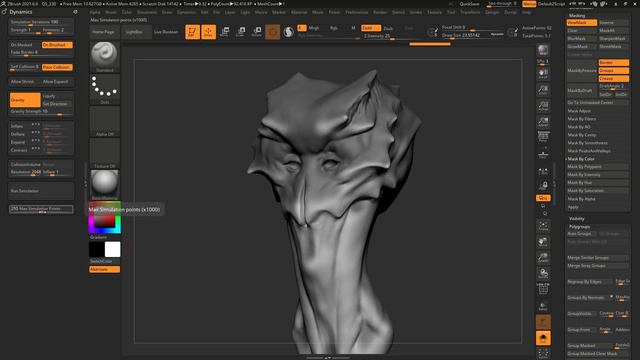The height and width of the screenshot is (360, 640).
Task: Expand Mask By Color subsection
Action: point(581,159)
